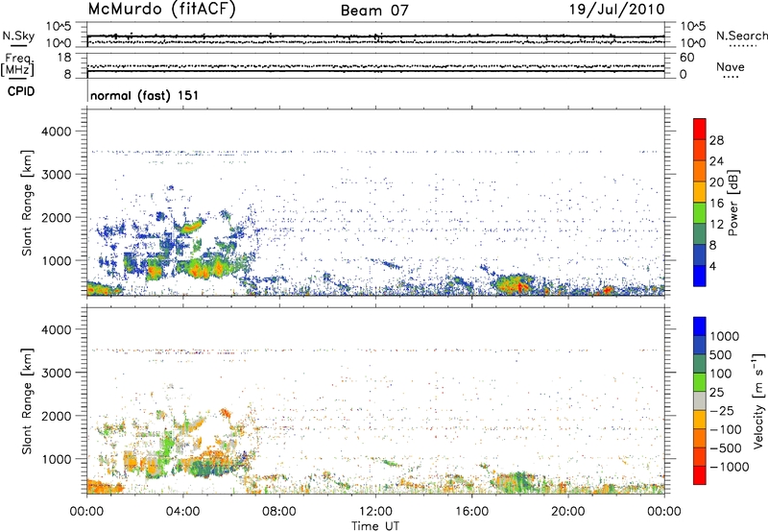Click the 'Beam 07' heading

[374, 11]
